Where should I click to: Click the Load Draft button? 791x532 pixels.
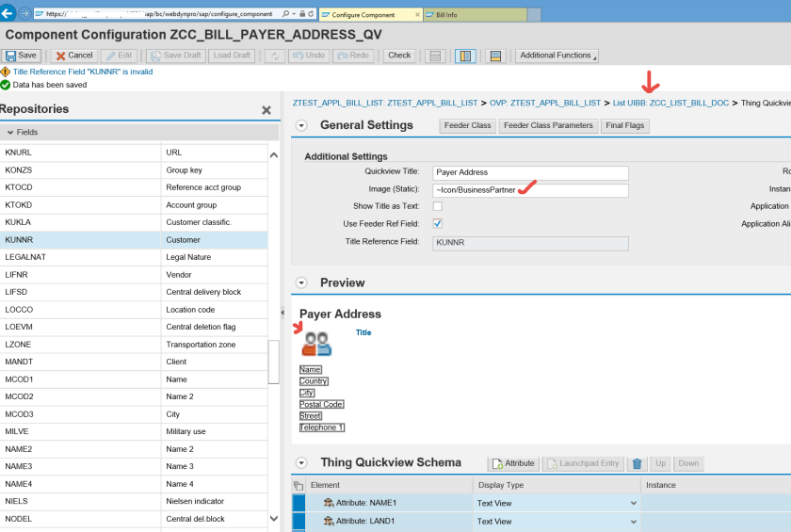pos(232,56)
